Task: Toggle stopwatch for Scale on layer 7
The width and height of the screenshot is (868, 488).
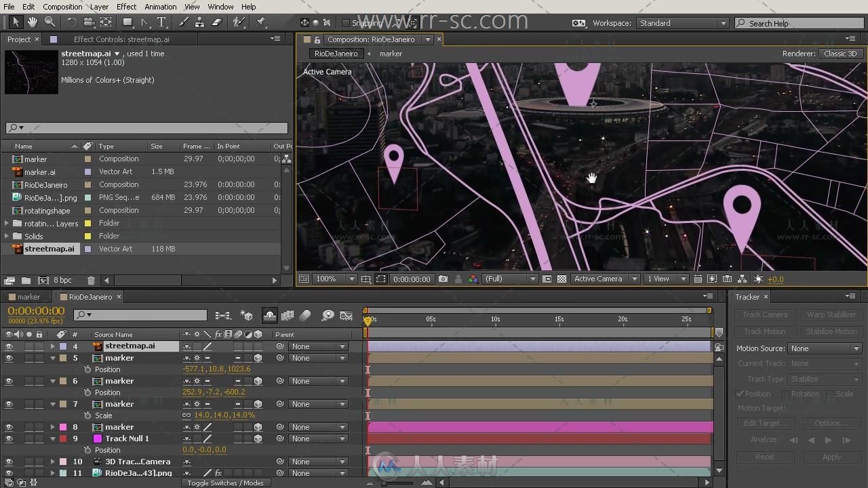Action: [87, 415]
